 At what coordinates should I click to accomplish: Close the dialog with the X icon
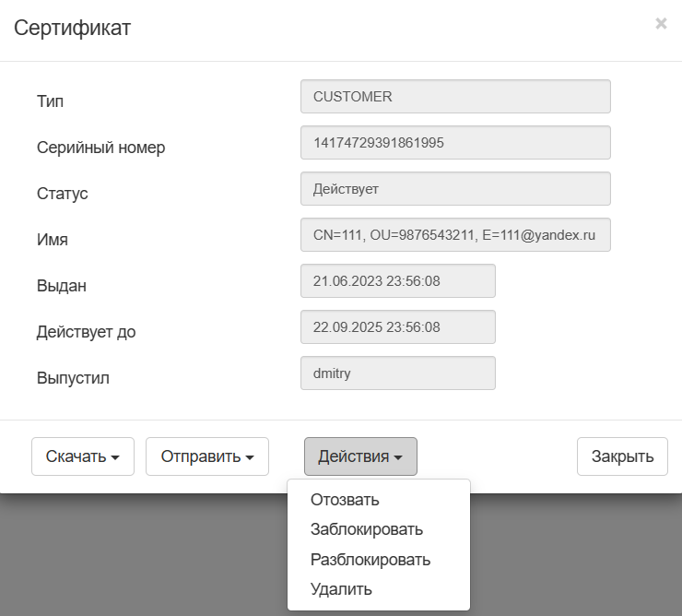point(661,24)
